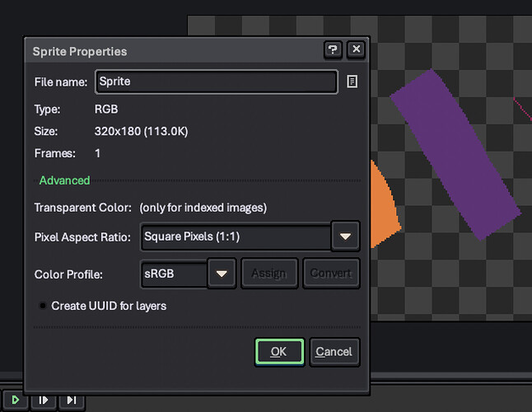This screenshot has width=532, height=412.
Task: Click the Assign color profile button
Action: [269, 274]
